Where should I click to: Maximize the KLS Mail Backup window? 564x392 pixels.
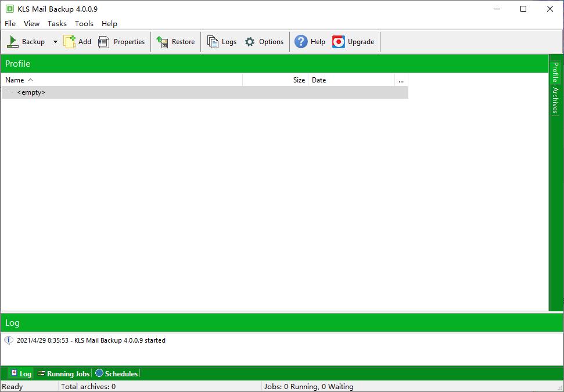[x=523, y=9]
